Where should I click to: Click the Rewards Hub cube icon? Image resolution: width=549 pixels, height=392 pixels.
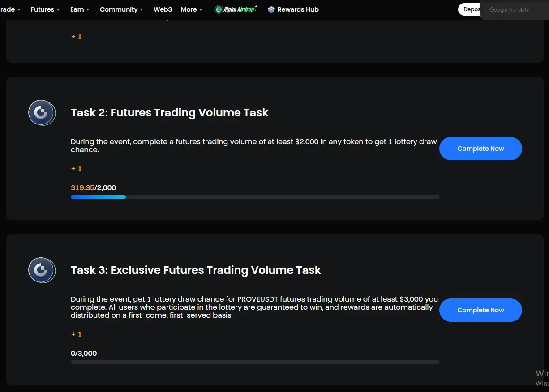point(271,9)
